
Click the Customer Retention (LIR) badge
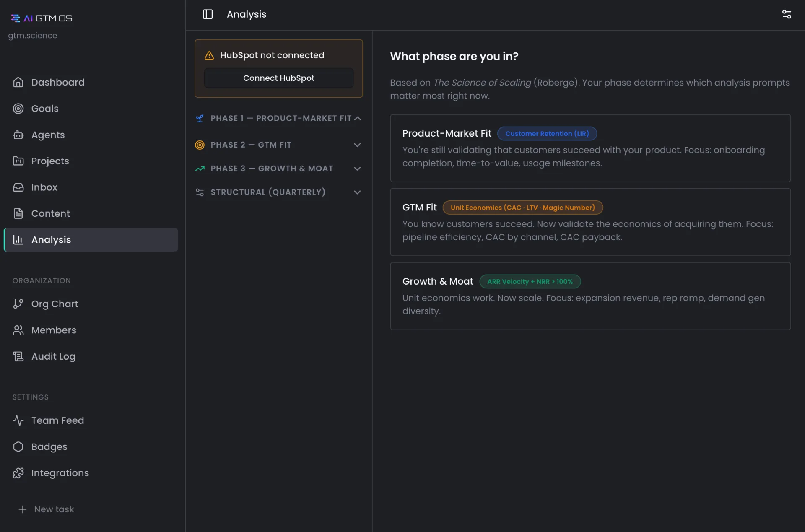(x=547, y=133)
